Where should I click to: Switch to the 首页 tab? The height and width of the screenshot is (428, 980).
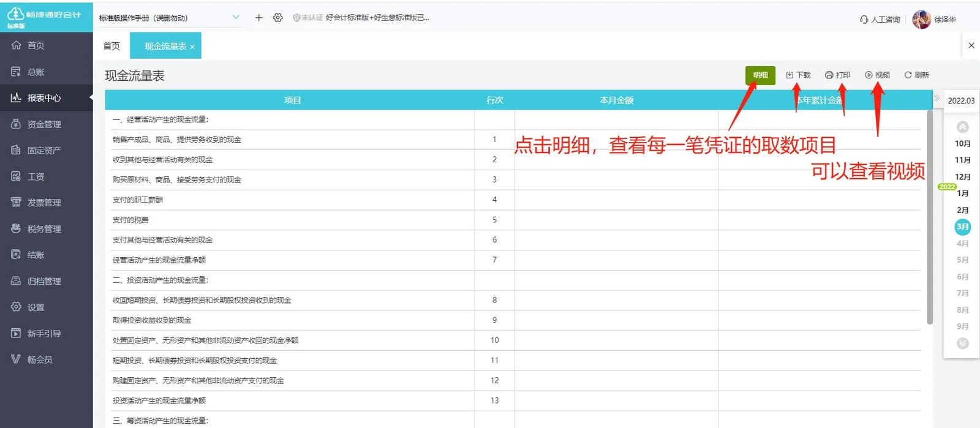click(x=111, y=46)
